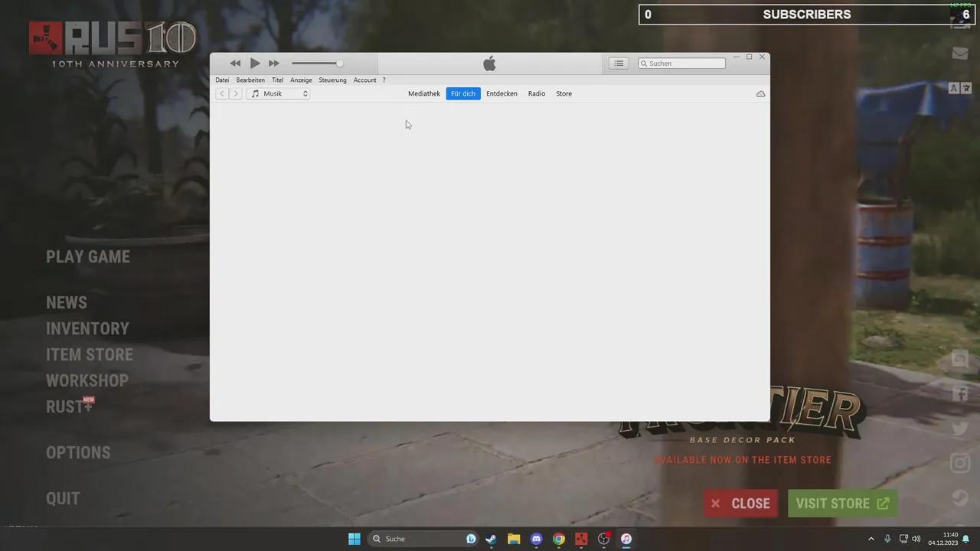Open NEWS in the Rust menu

click(x=67, y=303)
